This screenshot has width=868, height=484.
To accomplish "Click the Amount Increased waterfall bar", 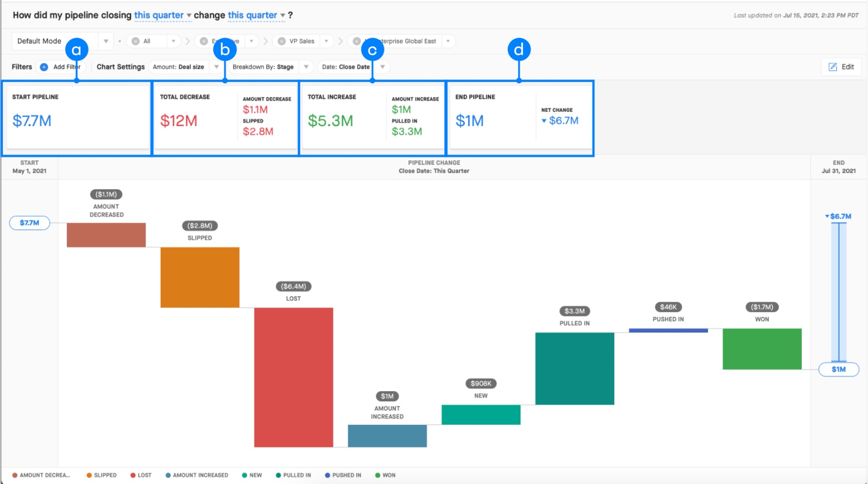I will 387,436.
